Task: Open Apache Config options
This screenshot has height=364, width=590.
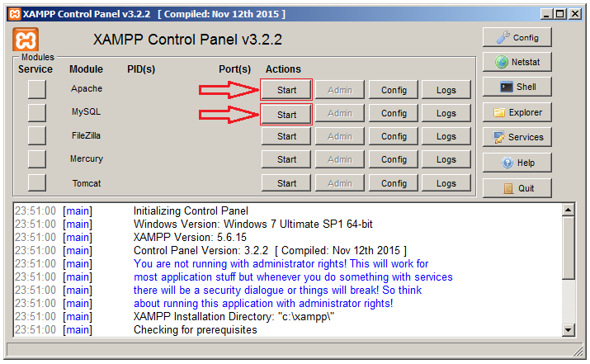Action: (394, 90)
